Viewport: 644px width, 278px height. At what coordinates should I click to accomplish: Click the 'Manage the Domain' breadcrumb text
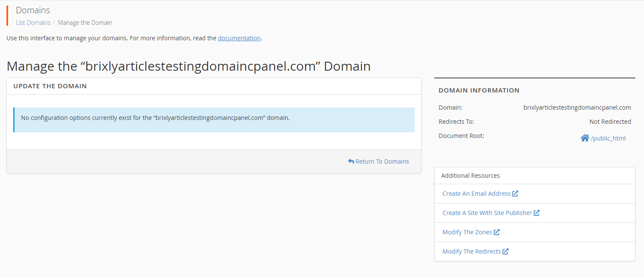(x=85, y=23)
